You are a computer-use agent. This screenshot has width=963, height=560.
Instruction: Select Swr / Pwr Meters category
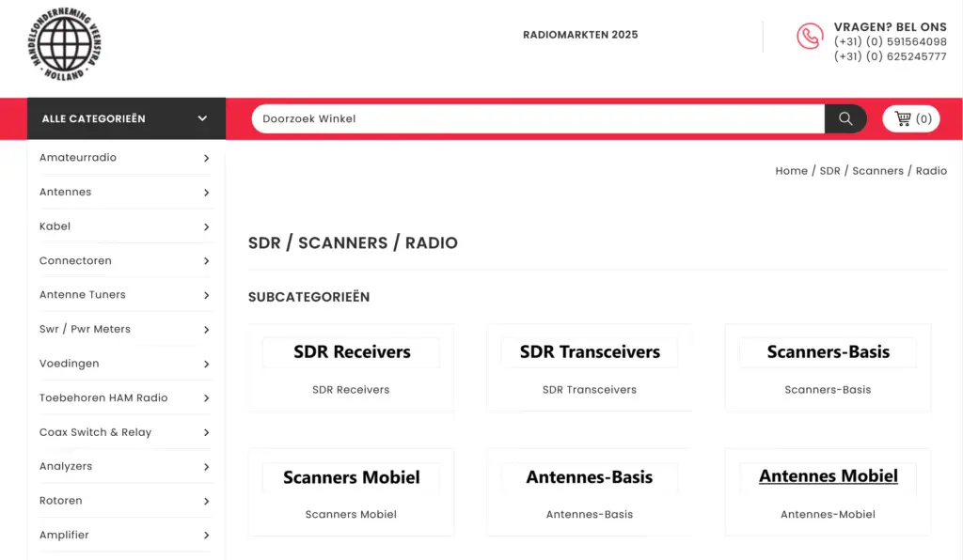[x=85, y=330]
